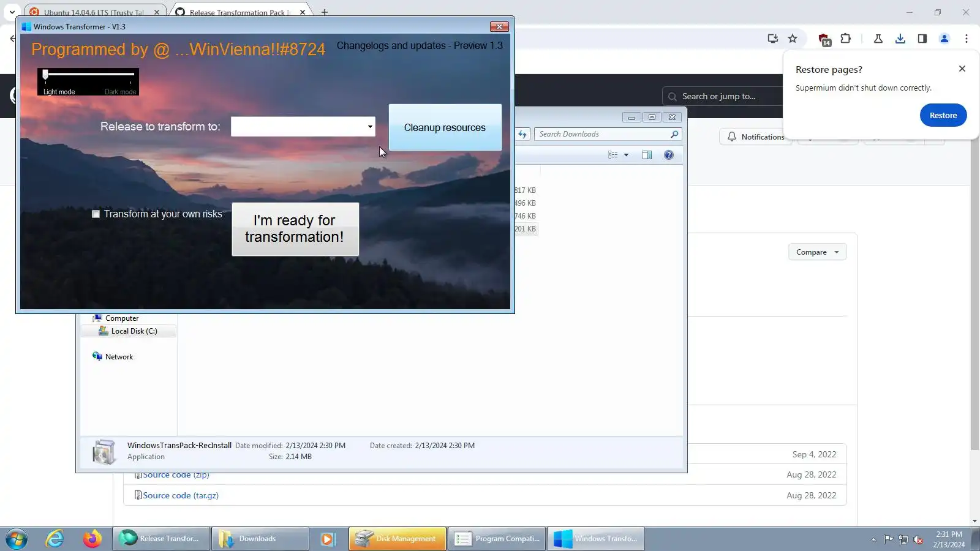Click the Search Downloads magnifier icon
The width and height of the screenshot is (980, 551).
coord(674,134)
